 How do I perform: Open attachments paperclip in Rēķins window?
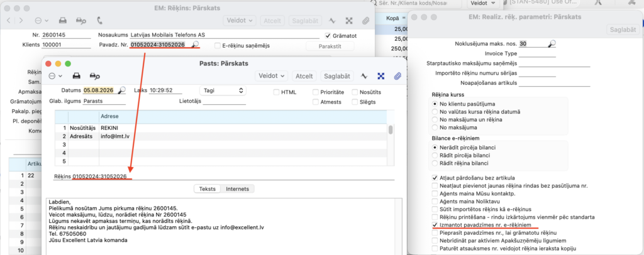click(x=365, y=20)
